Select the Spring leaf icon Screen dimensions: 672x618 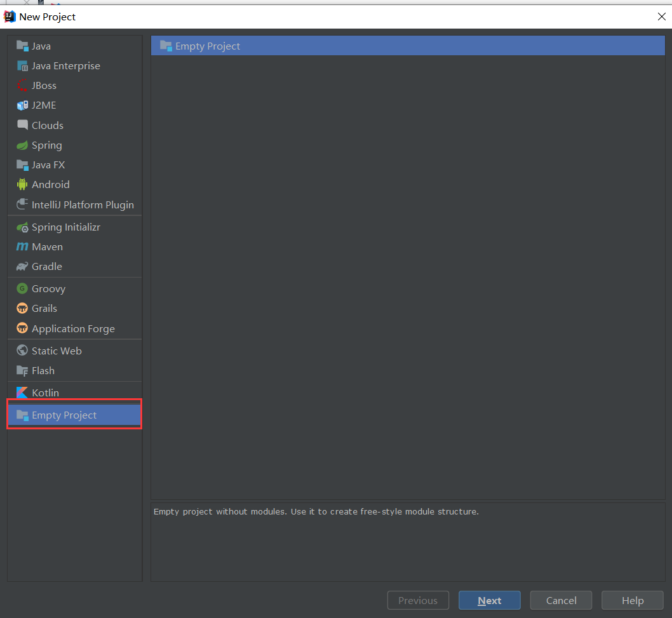click(22, 145)
